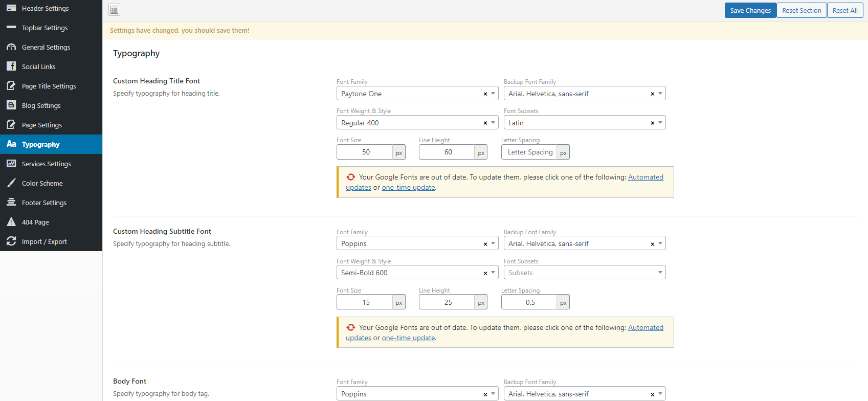Open Footer Settings section

pyautogui.click(x=51, y=203)
